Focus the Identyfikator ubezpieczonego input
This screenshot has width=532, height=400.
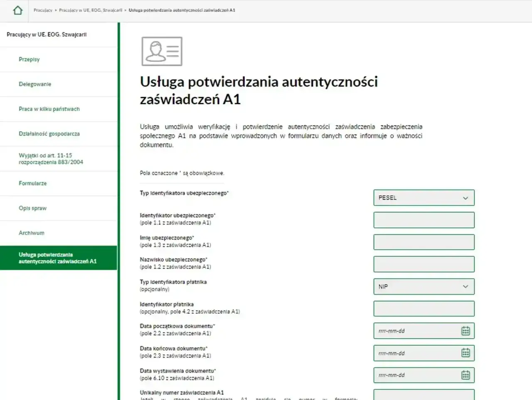click(424, 220)
